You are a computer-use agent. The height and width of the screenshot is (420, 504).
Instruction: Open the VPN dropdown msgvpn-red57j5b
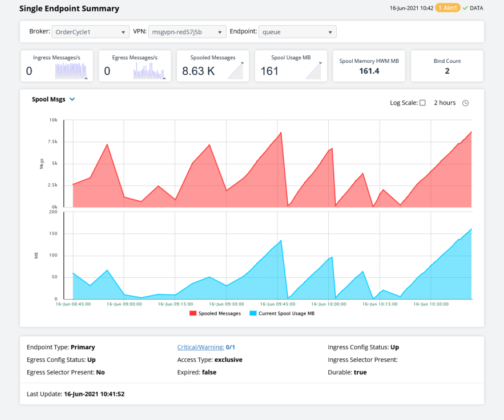pos(187,32)
